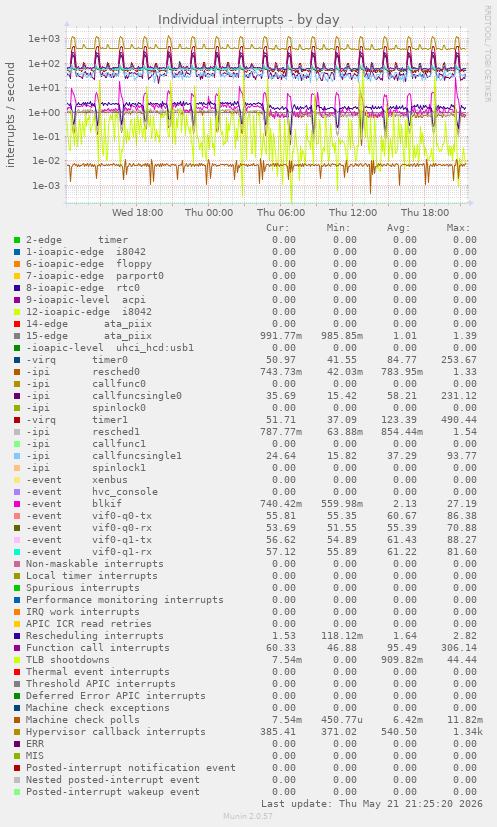Click the Max column header
This screenshot has height=827, width=497.
point(458,228)
